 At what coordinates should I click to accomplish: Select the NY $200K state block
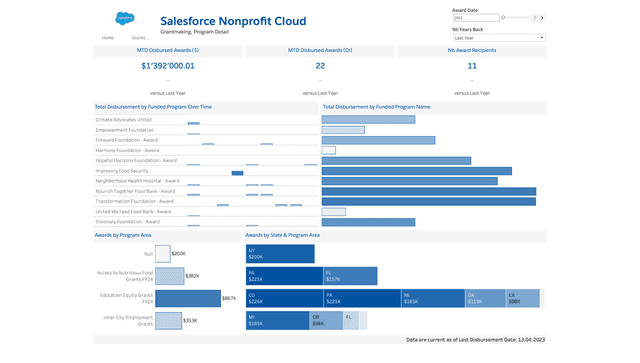click(x=280, y=254)
